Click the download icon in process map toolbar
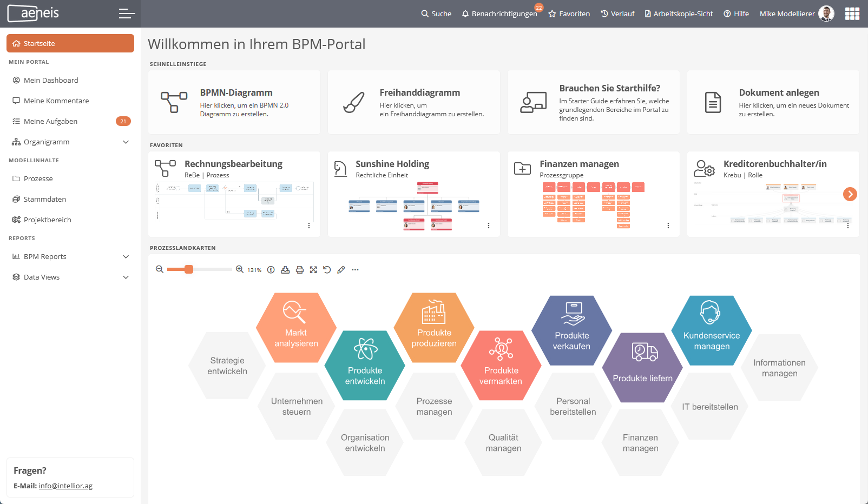The width and height of the screenshot is (868, 504). (x=285, y=270)
